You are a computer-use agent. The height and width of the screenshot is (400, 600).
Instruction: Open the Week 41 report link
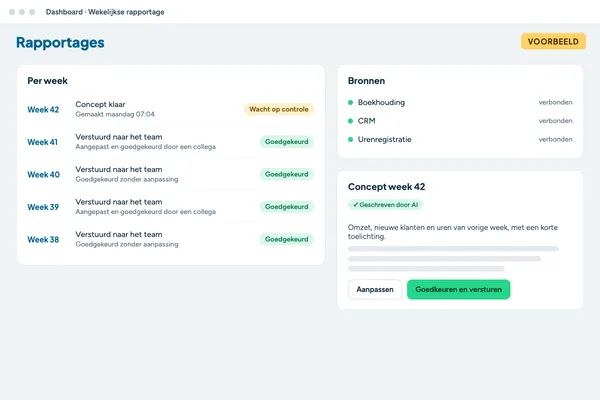click(x=42, y=142)
